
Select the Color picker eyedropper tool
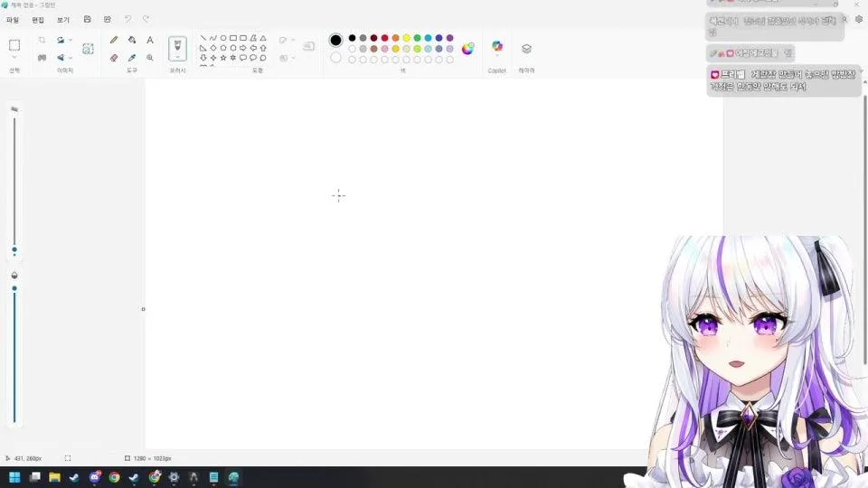pyautogui.click(x=132, y=58)
